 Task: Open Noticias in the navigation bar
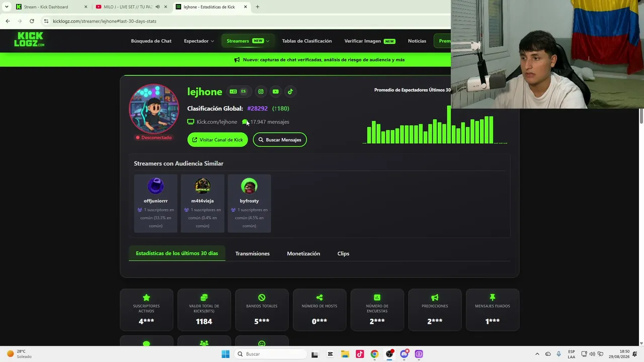pyautogui.click(x=417, y=41)
